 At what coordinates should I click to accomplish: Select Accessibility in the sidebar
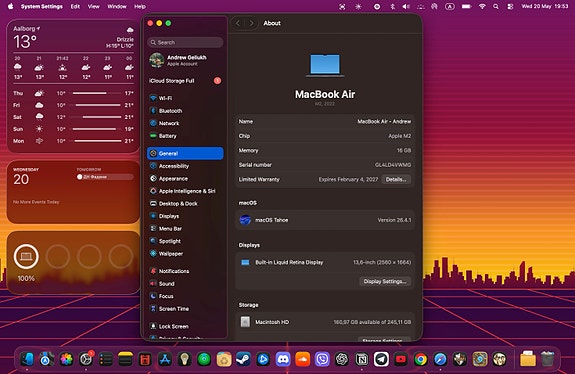185,166
